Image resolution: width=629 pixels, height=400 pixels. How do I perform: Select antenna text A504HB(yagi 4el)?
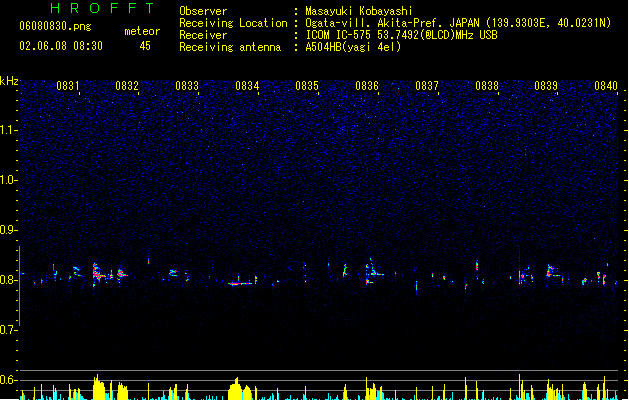tap(353, 47)
